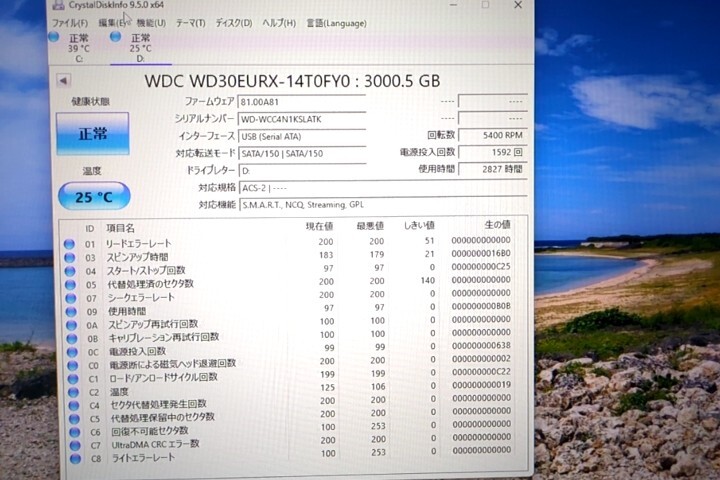Viewport: 720px width, 480px height.
Task: Open the 言語(Language) menu
Action: (x=337, y=23)
